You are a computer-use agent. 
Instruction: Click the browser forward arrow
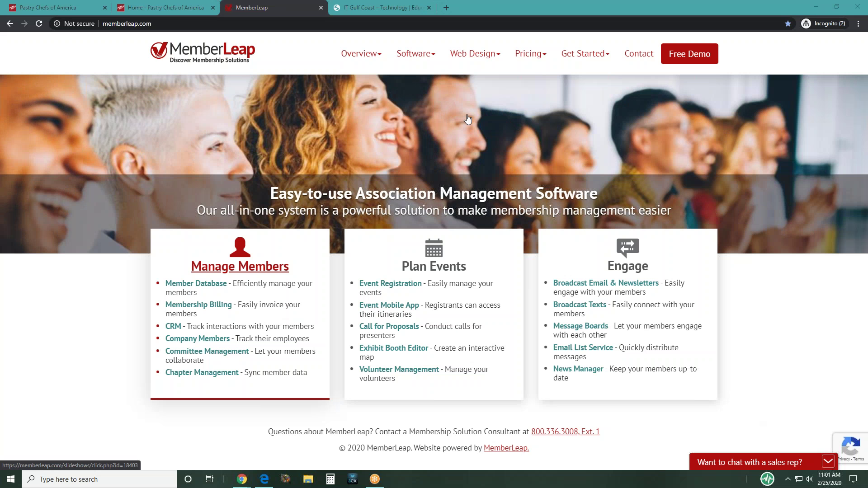(x=24, y=23)
